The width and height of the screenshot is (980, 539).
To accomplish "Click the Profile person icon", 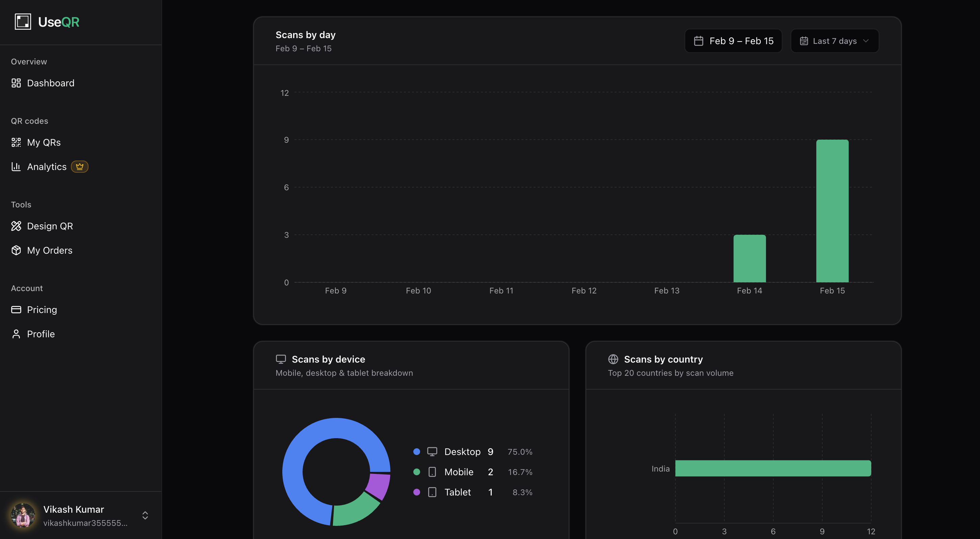I will (x=16, y=334).
